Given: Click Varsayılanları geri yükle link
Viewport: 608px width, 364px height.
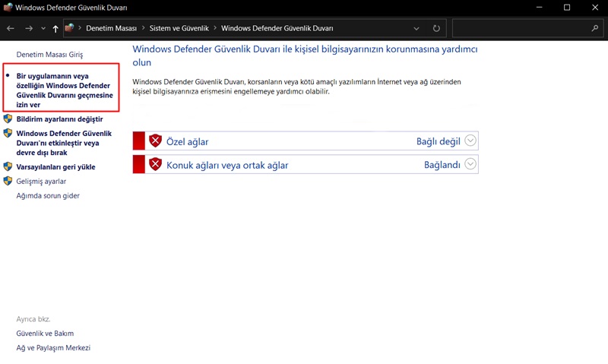Looking at the screenshot, I should coord(55,167).
